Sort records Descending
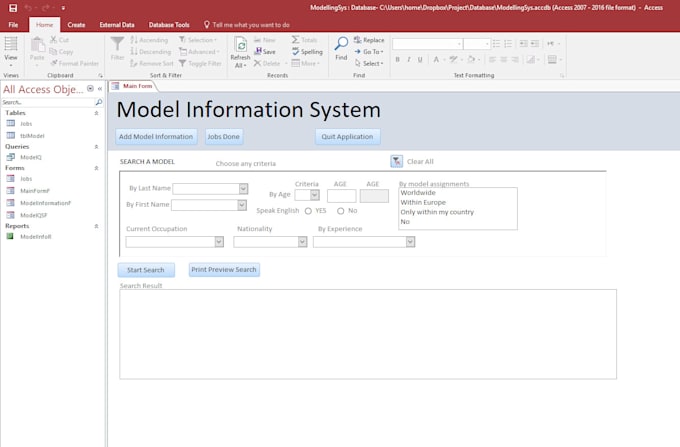Viewport: 680px width, 447px height. (150, 52)
